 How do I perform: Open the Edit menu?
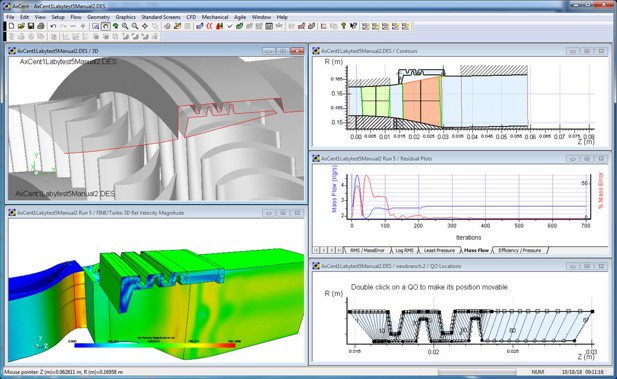click(24, 17)
